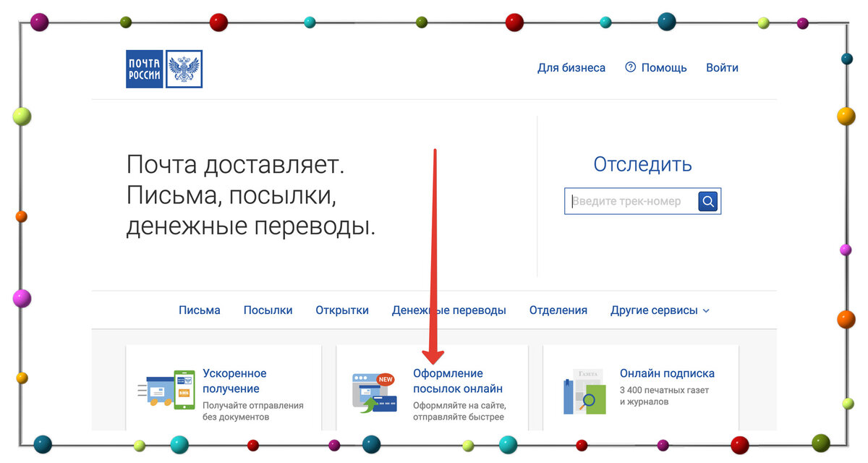This screenshot has width=868, height=463.
Task: Open Ускоренное получение link
Action: coord(234,381)
